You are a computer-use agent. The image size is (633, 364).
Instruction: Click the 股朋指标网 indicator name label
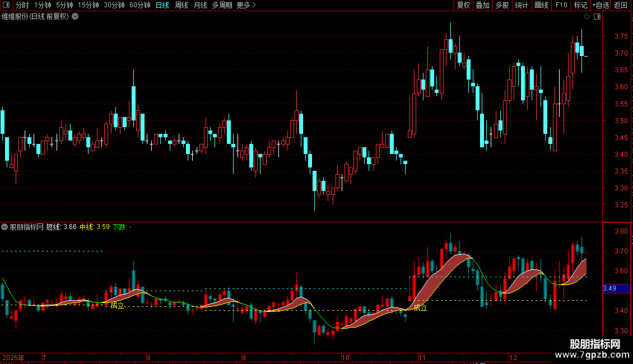click(x=27, y=227)
